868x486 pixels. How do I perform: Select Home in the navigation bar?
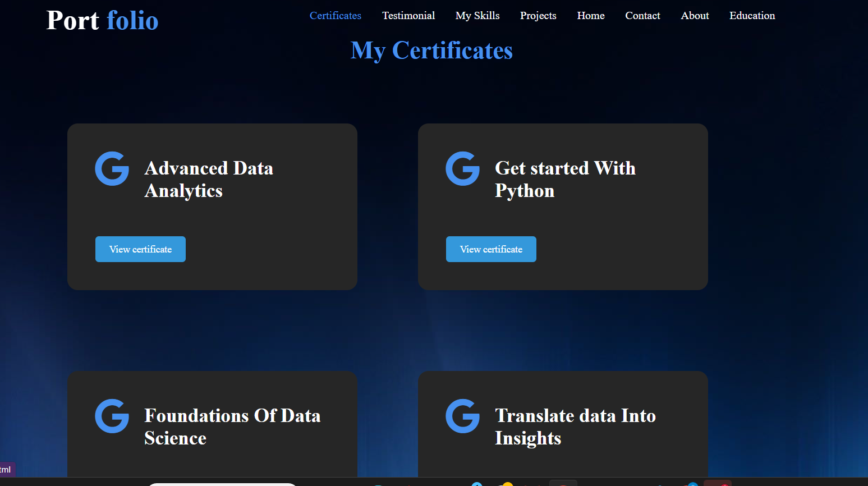(x=591, y=16)
